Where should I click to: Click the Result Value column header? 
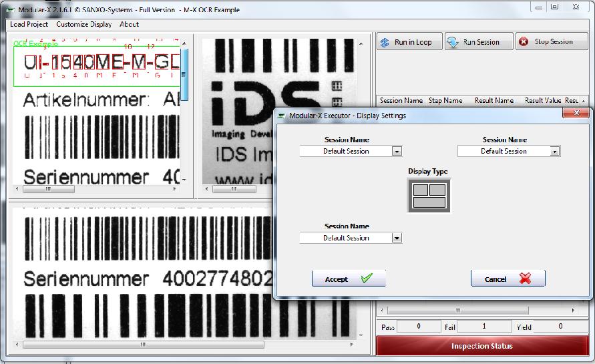tap(543, 101)
